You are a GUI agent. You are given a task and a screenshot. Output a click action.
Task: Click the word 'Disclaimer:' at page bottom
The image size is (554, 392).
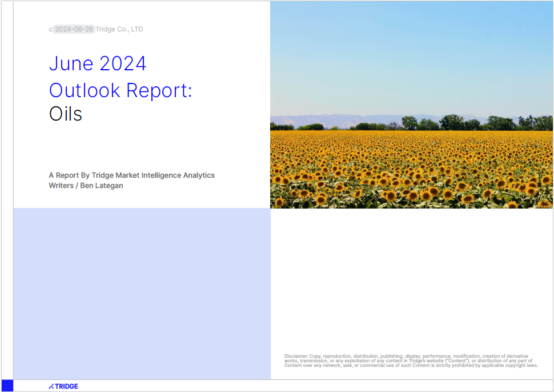296,356
